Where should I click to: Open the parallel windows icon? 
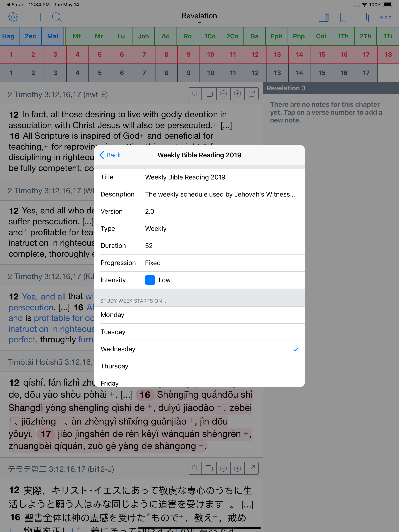tap(363, 17)
